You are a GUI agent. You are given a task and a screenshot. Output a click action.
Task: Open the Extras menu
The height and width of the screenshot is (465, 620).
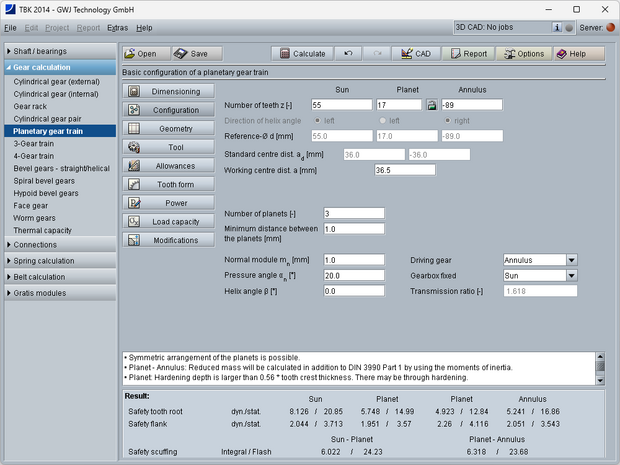[x=117, y=28]
